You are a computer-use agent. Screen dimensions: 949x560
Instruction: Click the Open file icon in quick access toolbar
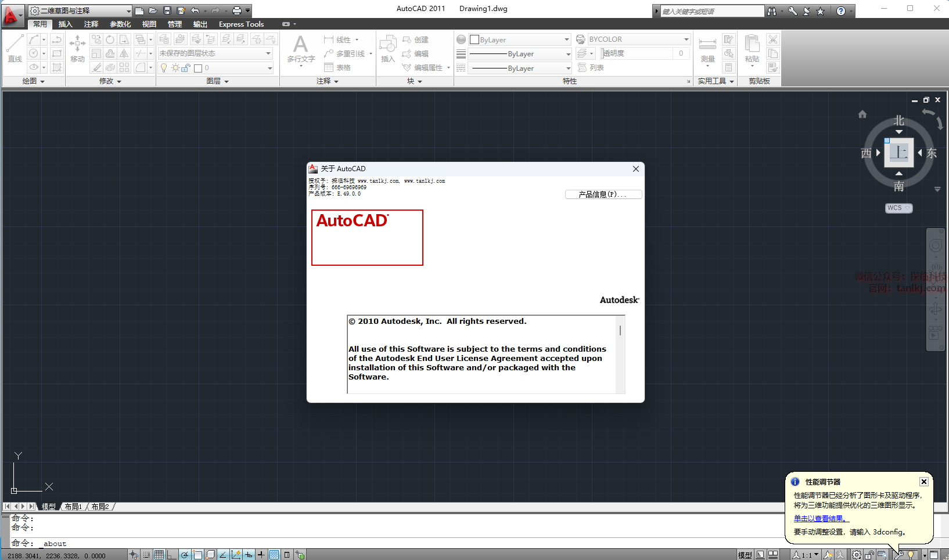153,10
